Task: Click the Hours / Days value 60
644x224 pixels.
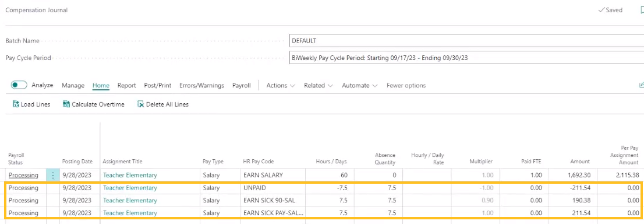Action: (344, 175)
